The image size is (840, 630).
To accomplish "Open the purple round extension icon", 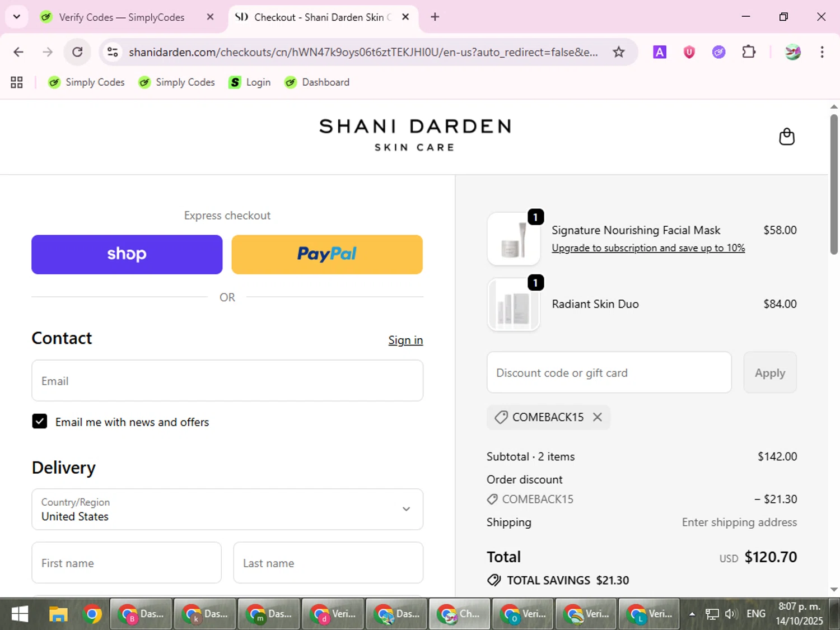I will pos(718,52).
